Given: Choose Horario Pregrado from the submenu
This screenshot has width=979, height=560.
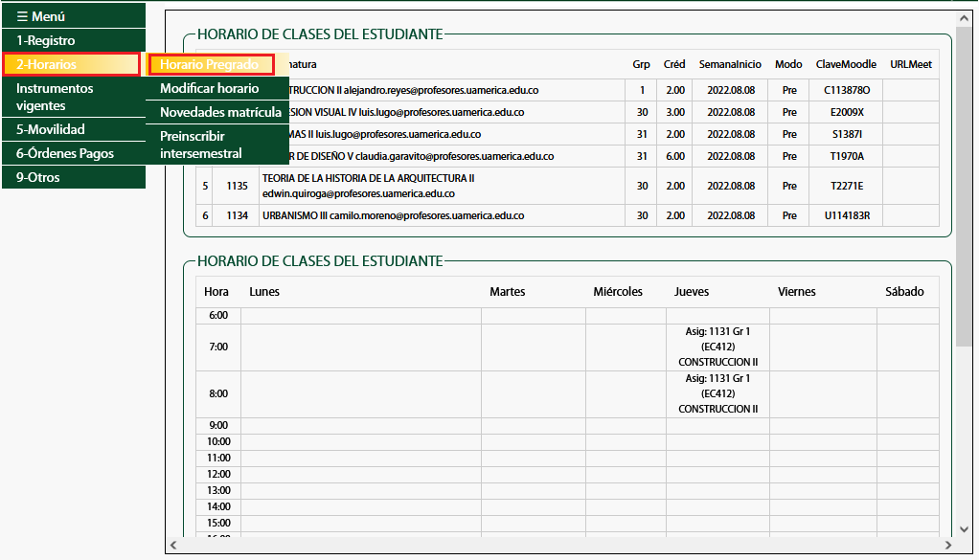Looking at the screenshot, I should coord(211,64).
